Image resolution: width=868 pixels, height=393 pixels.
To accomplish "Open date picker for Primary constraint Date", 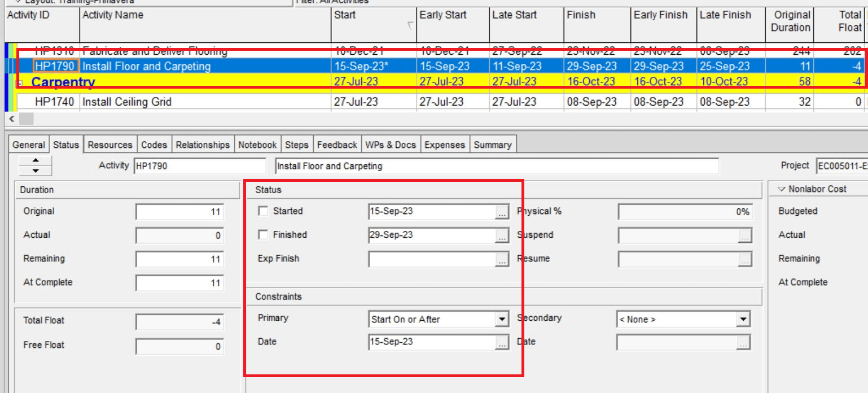I will click(502, 343).
